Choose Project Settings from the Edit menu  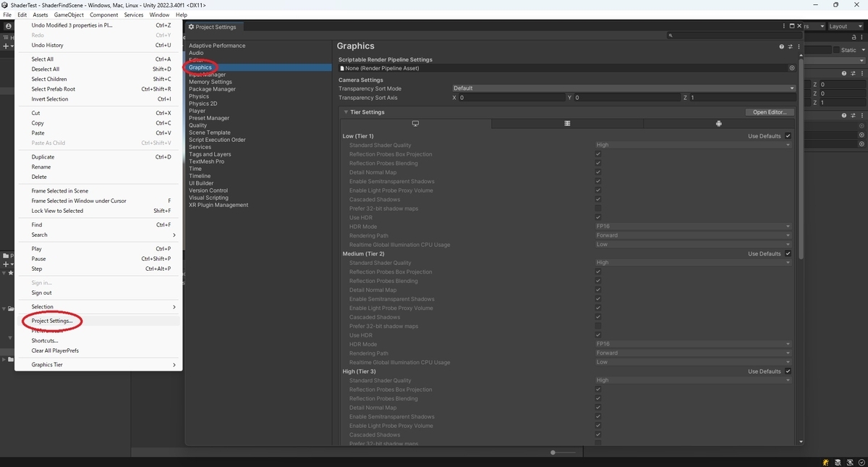(51, 321)
